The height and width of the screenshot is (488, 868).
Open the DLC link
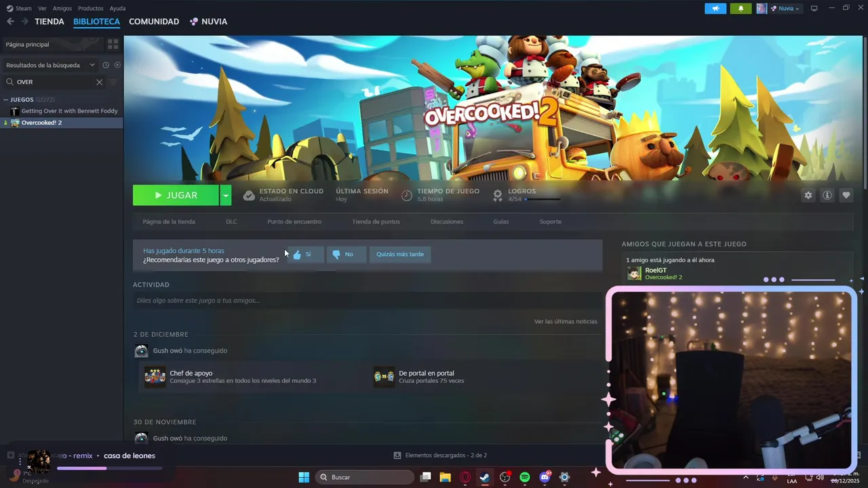(231, 222)
